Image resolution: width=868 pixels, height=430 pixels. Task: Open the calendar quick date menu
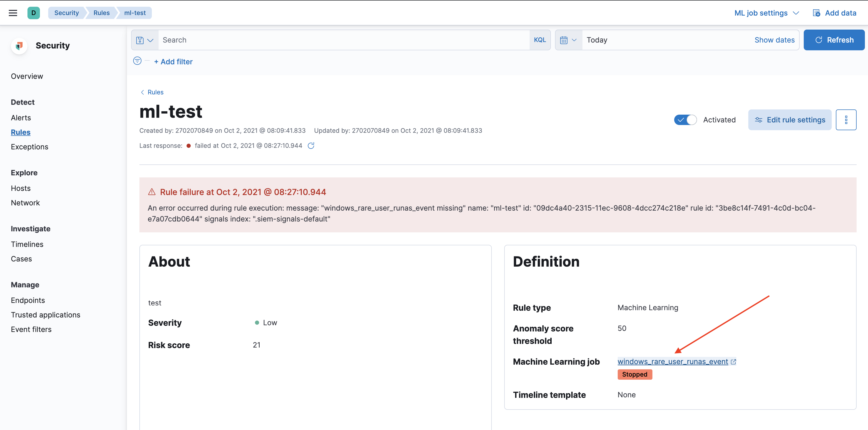(x=568, y=40)
